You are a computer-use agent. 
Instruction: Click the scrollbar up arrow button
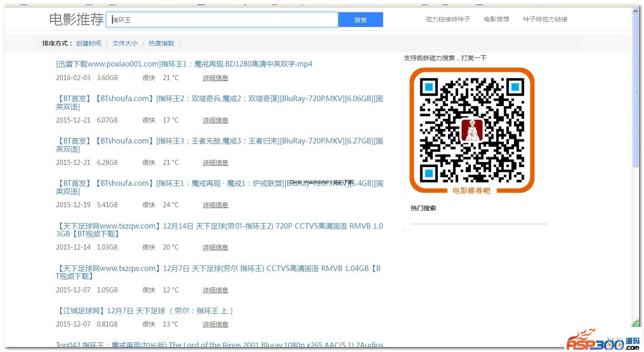point(636,11)
